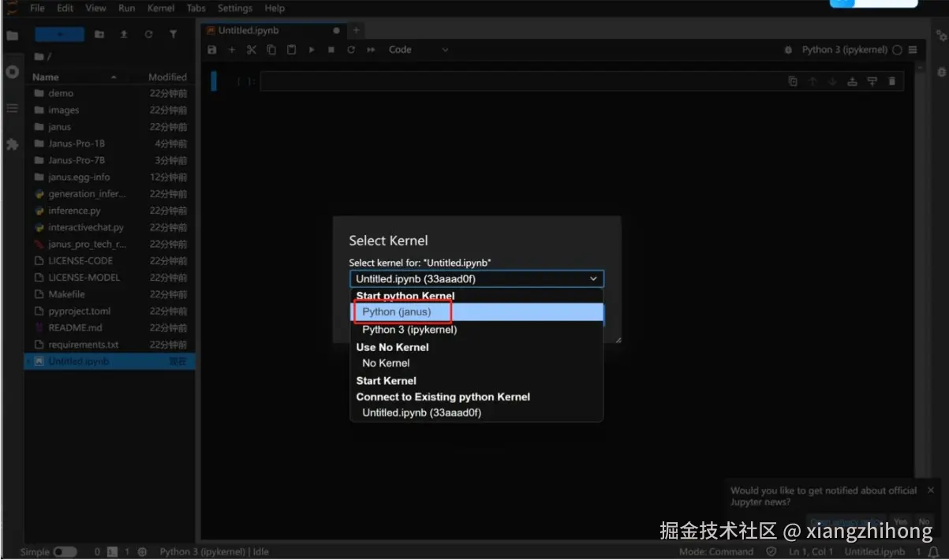Select inference.py in file browser

pyautogui.click(x=110, y=211)
